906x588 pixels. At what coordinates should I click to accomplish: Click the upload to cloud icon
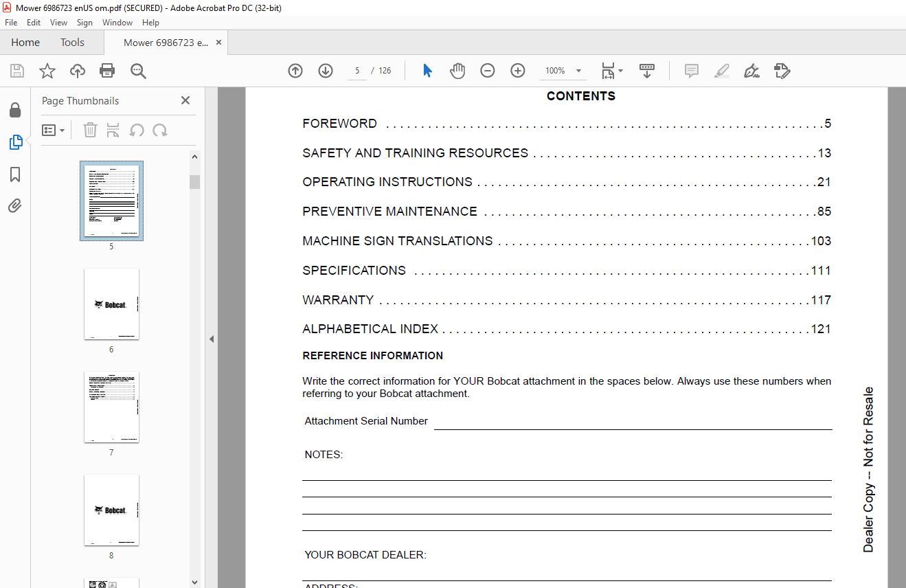click(78, 71)
